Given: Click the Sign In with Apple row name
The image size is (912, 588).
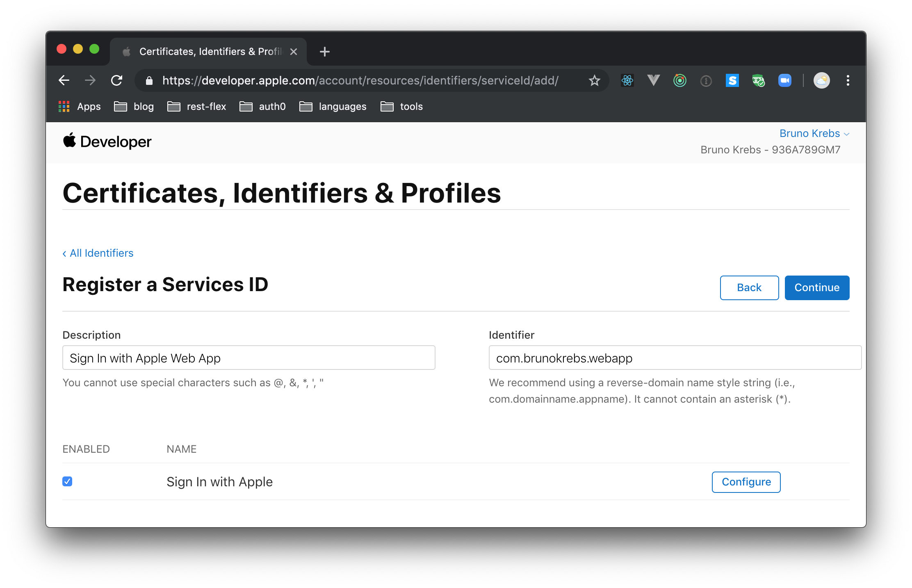Looking at the screenshot, I should (219, 482).
